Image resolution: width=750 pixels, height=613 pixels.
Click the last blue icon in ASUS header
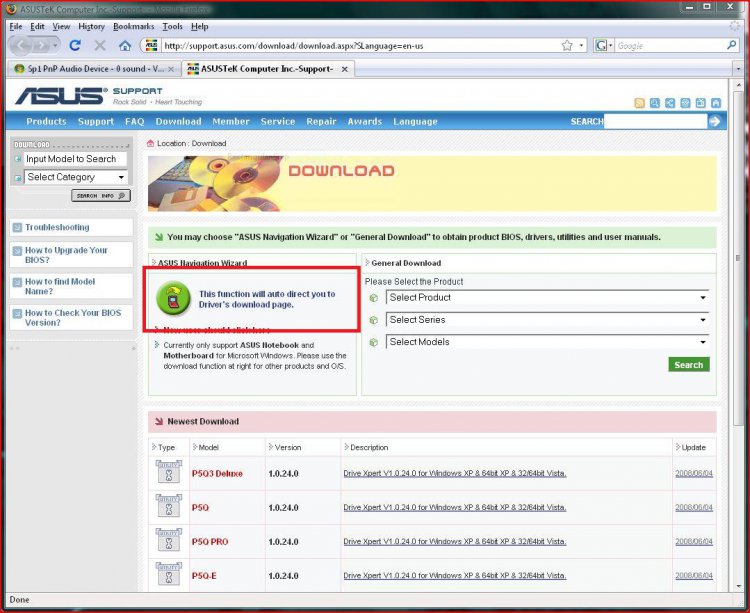716,103
